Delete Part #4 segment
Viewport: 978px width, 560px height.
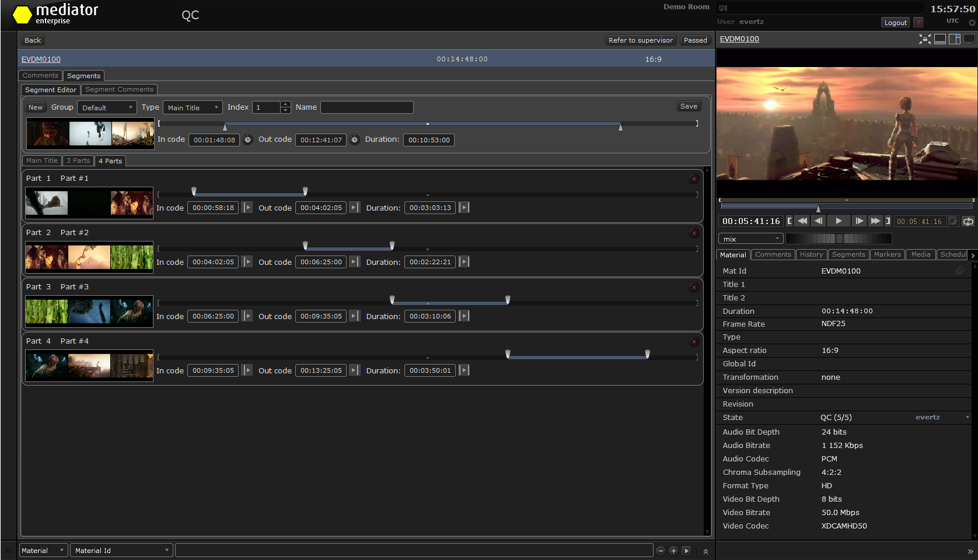point(694,342)
